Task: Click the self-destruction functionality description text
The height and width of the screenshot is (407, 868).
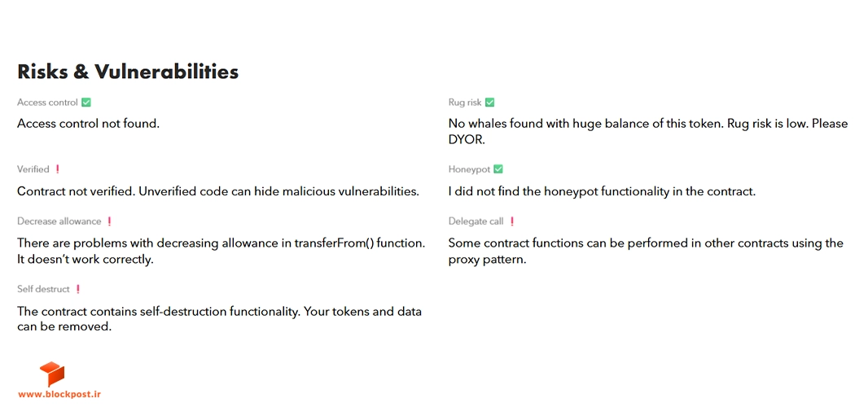Action: (219, 319)
